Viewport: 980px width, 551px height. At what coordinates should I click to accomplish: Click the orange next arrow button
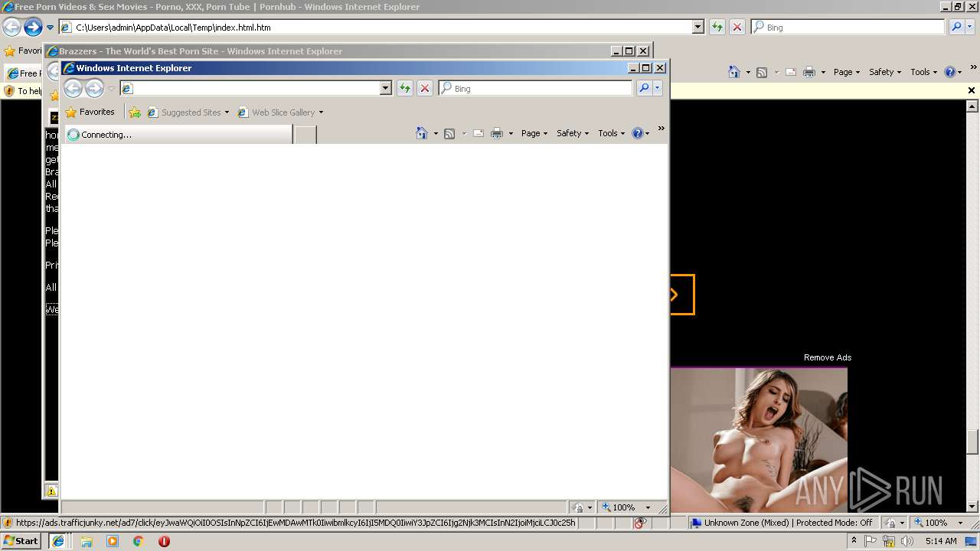681,295
